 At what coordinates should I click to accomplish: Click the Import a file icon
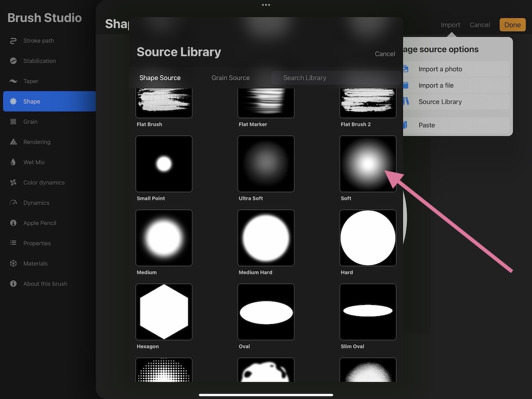pos(406,85)
